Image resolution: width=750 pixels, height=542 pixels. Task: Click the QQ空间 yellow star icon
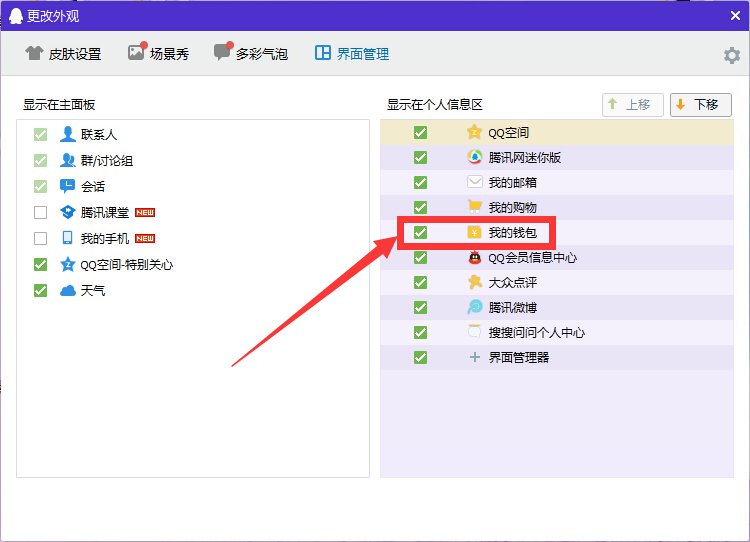pos(474,132)
